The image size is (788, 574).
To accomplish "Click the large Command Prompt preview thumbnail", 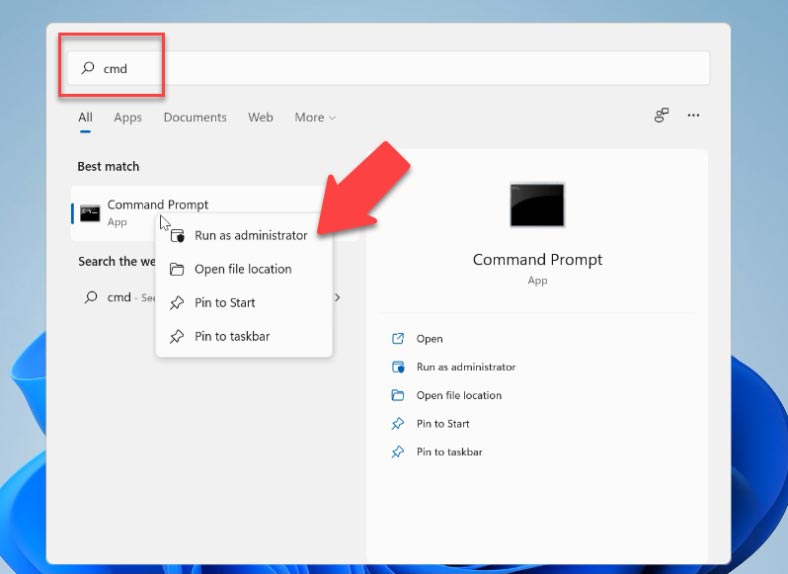I will click(x=537, y=205).
